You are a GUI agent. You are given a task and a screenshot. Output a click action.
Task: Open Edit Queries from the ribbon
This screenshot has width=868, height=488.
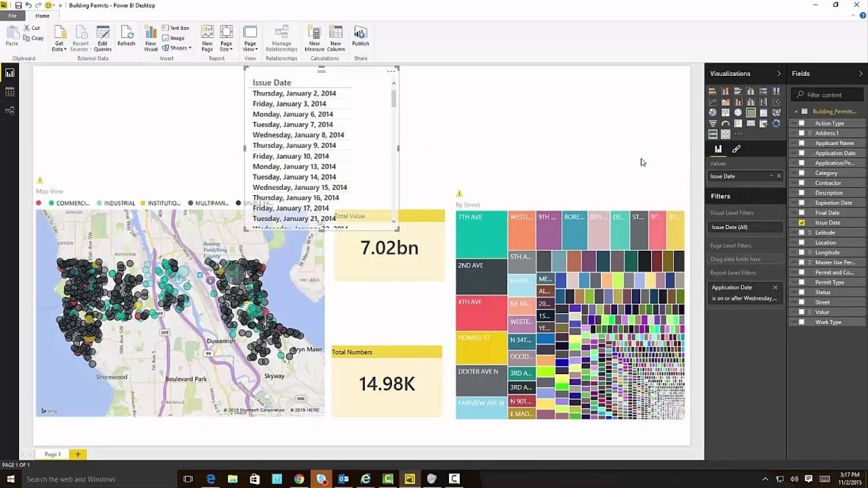click(102, 38)
